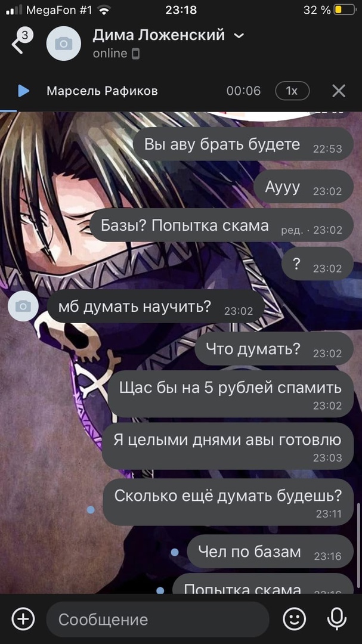Tap the Дима Ложенский chat title
The image size is (362, 644).
[x=159, y=35]
